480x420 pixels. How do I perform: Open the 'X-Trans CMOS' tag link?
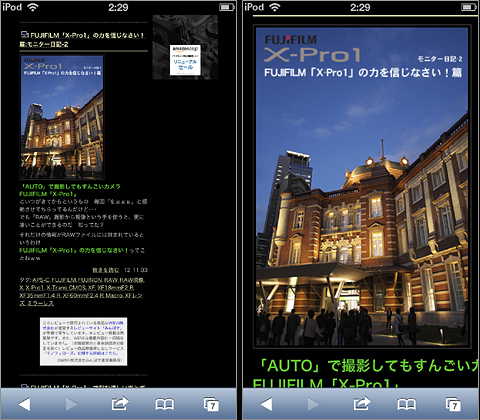66,288
